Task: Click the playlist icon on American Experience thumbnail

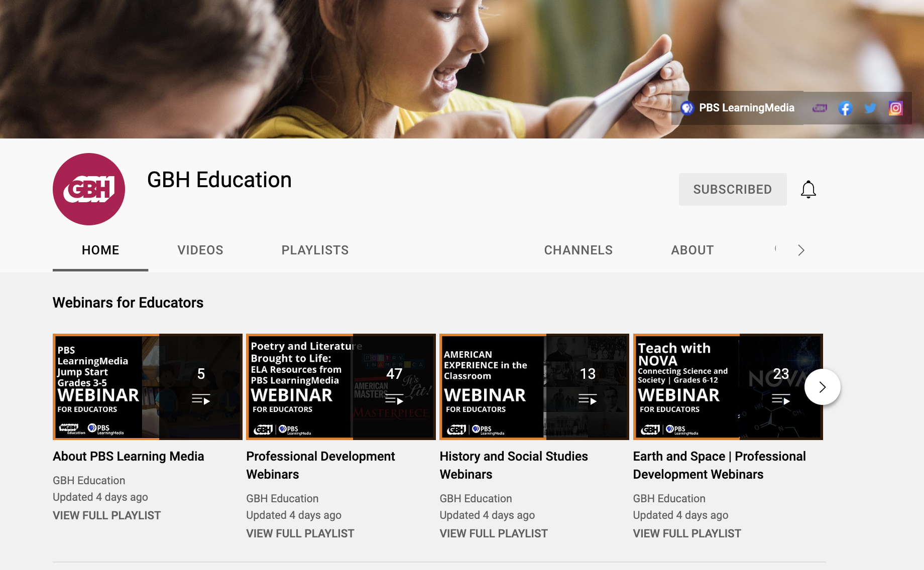Action: tap(587, 400)
